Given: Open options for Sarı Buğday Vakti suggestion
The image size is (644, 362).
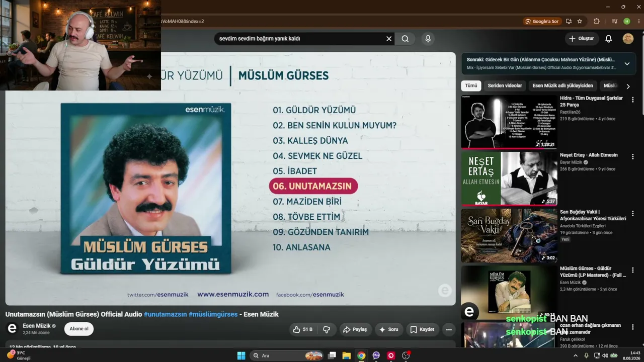Looking at the screenshot, I should [632, 213].
